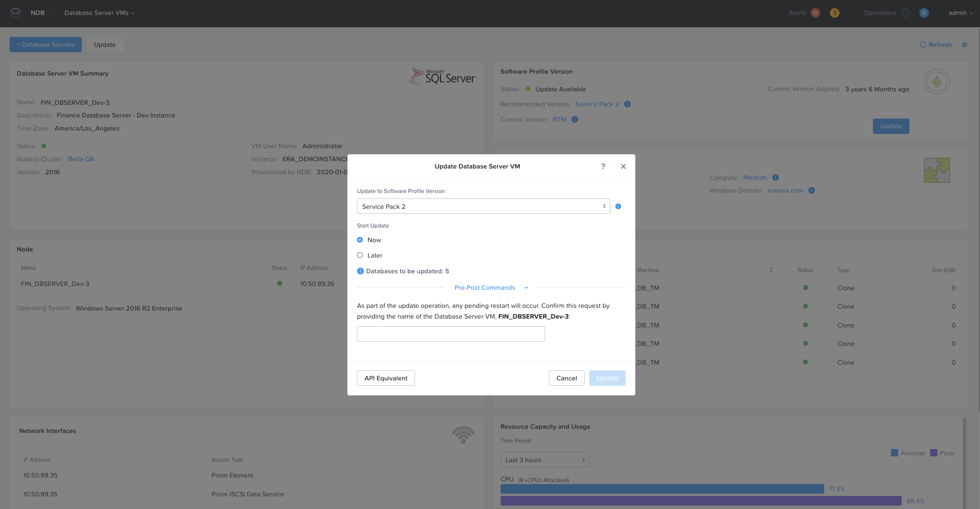Select the Later radio option
The height and width of the screenshot is (509, 980).
360,255
